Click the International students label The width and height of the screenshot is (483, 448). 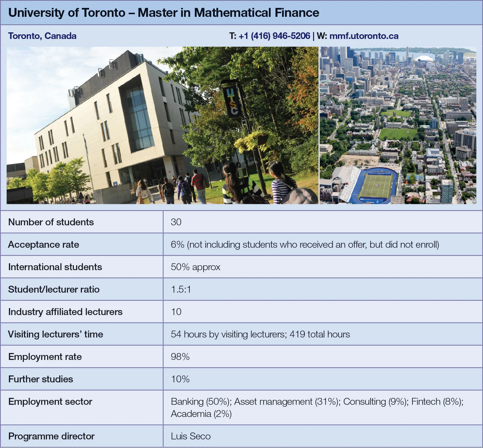pyautogui.click(x=55, y=267)
